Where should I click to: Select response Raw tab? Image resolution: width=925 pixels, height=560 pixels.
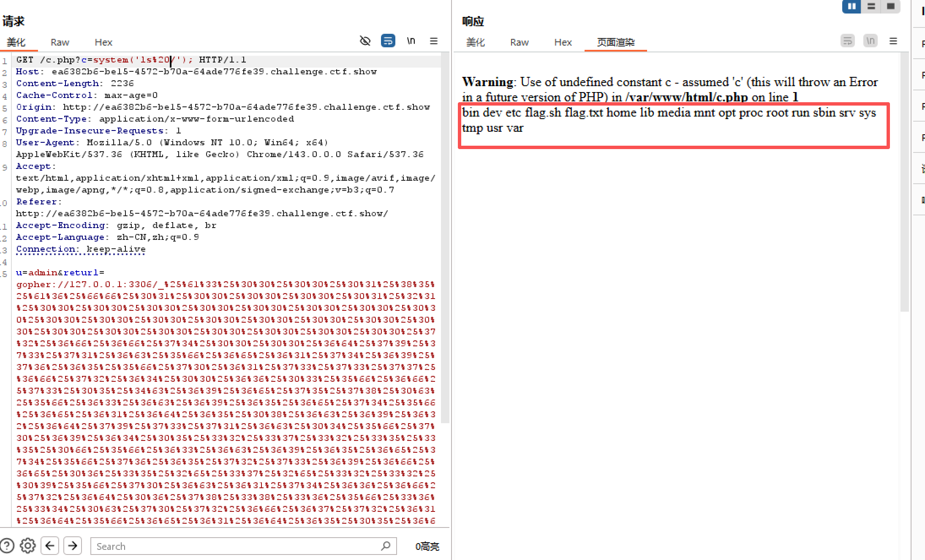(519, 42)
